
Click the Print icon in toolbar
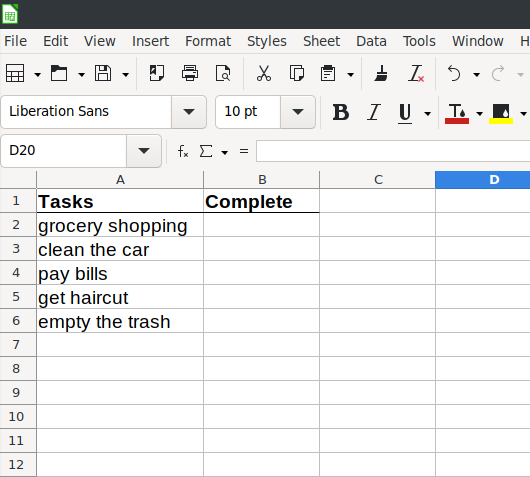[x=190, y=73]
